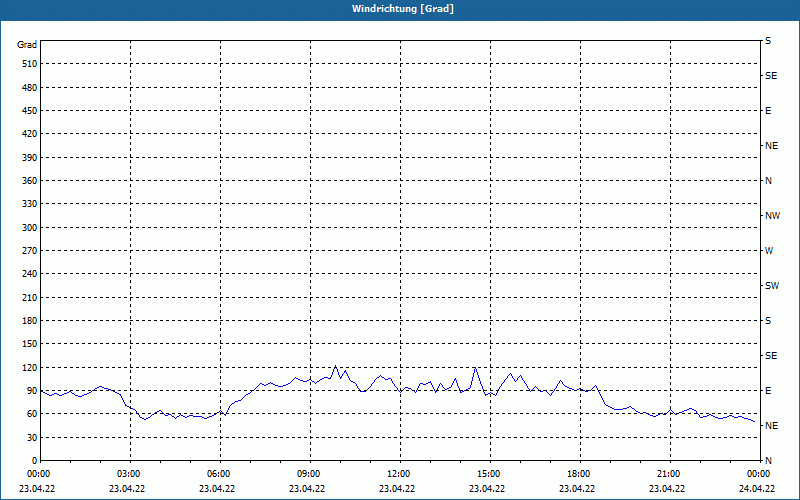The image size is (800, 500).
Task: Select the 00:00 label above 24.04.22
Action: (x=759, y=473)
